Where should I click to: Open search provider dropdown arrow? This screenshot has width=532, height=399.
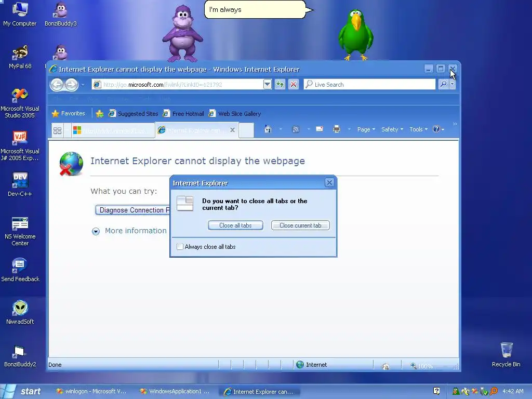453,84
